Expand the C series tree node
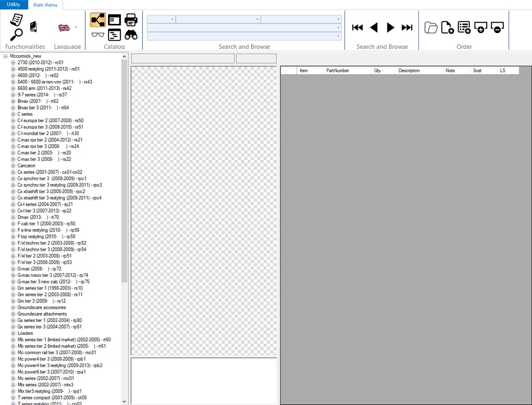 [x=13, y=114]
